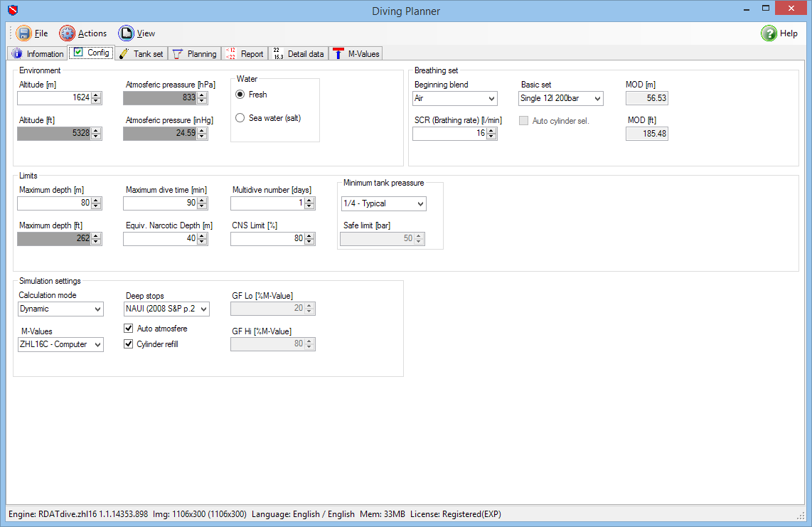Open the Deep stops dropdown

click(166, 309)
